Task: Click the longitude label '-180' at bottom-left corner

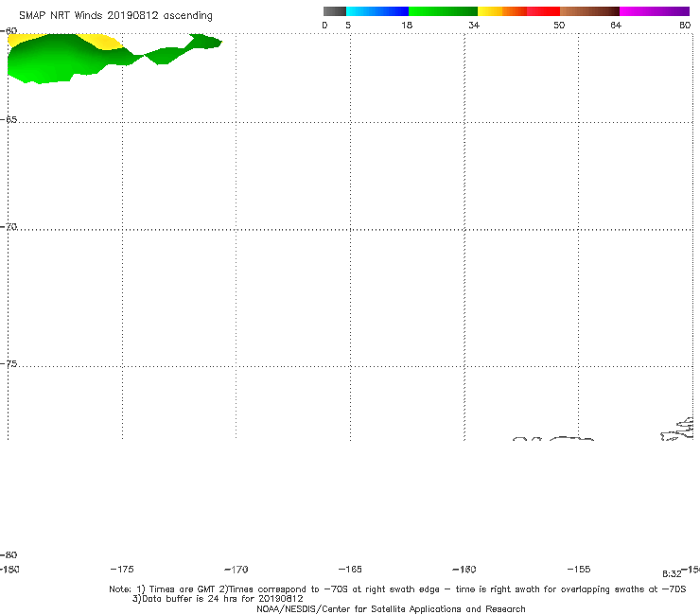Action: point(9,570)
